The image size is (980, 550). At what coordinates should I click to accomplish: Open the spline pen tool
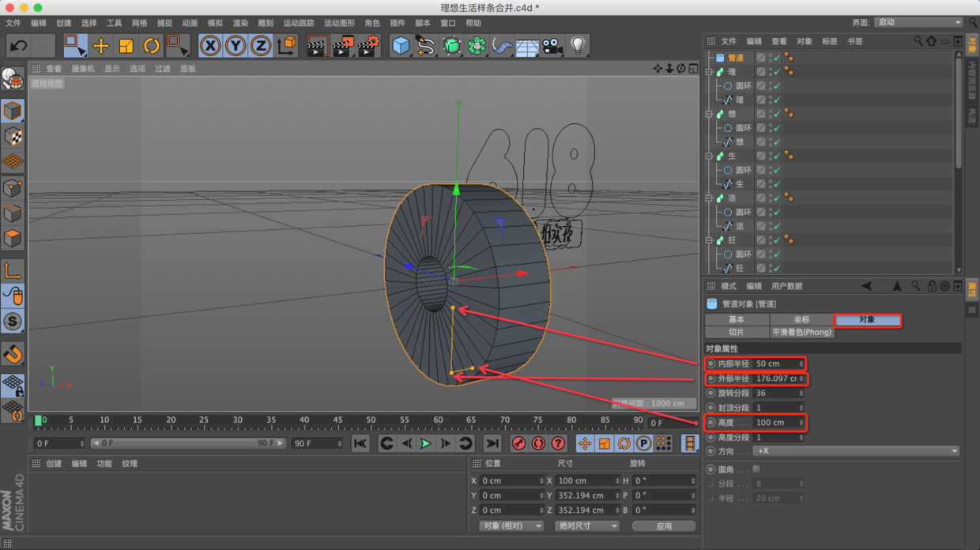click(x=426, y=46)
